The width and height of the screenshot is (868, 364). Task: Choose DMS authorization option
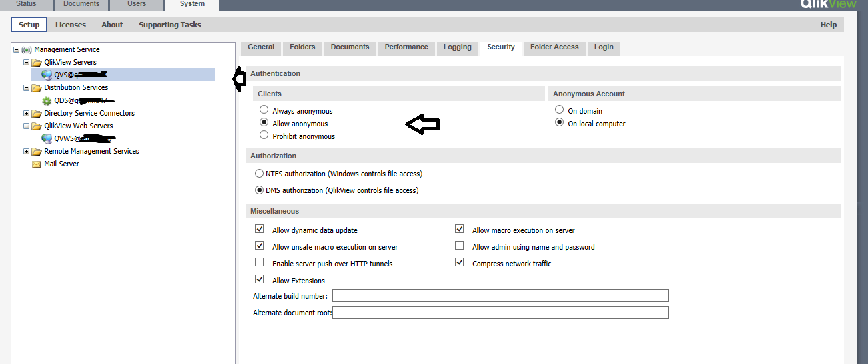point(259,190)
